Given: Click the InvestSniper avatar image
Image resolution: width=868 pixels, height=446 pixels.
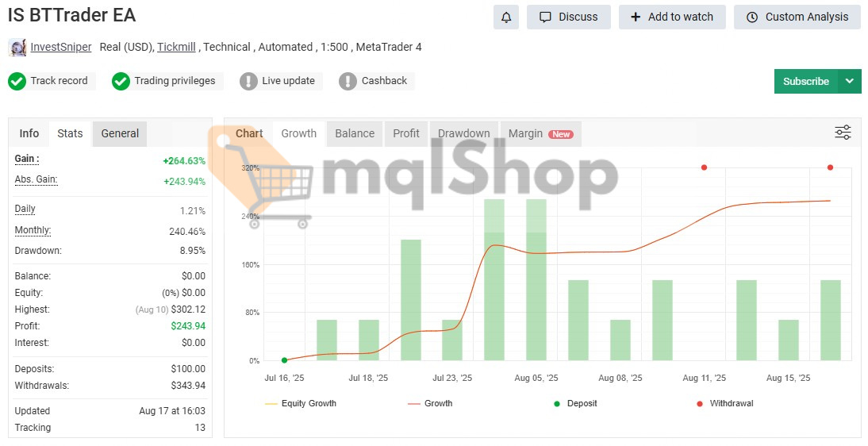Looking at the screenshot, I should click(x=17, y=48).
